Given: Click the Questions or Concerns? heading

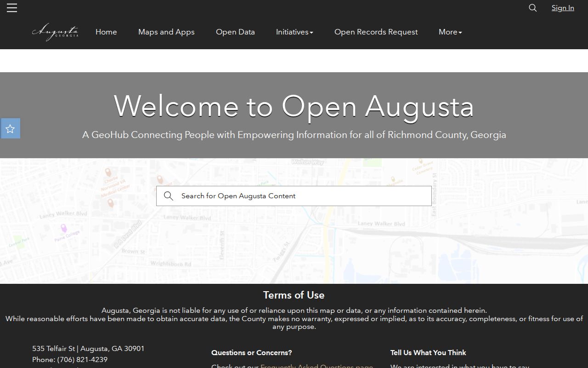Looking at the screenshot, I should 252,353.
